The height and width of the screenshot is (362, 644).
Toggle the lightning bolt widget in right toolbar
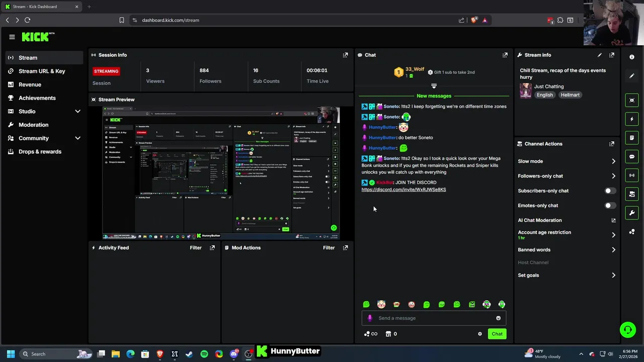632,119
